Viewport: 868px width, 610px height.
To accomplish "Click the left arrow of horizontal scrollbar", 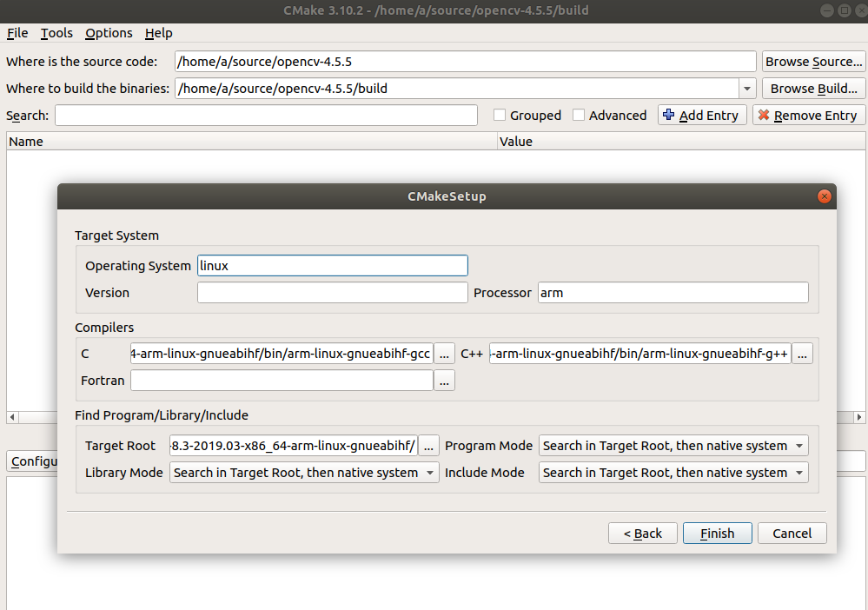I will click(x=12, y=417).
